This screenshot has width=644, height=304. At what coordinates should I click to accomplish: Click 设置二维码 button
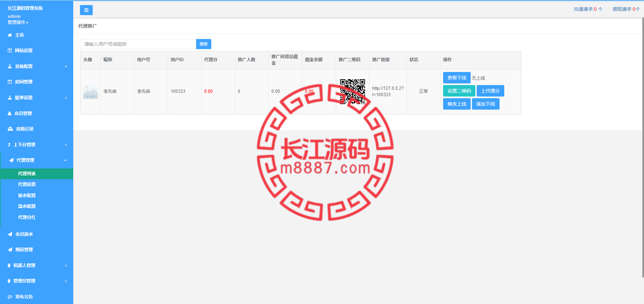pyautogui.click(x=459, y=91)
